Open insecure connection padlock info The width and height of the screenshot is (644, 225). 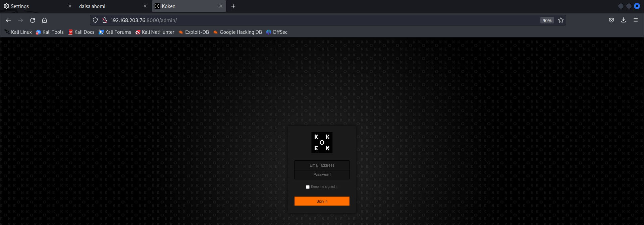pyautogui.click(x=105, y=20)
